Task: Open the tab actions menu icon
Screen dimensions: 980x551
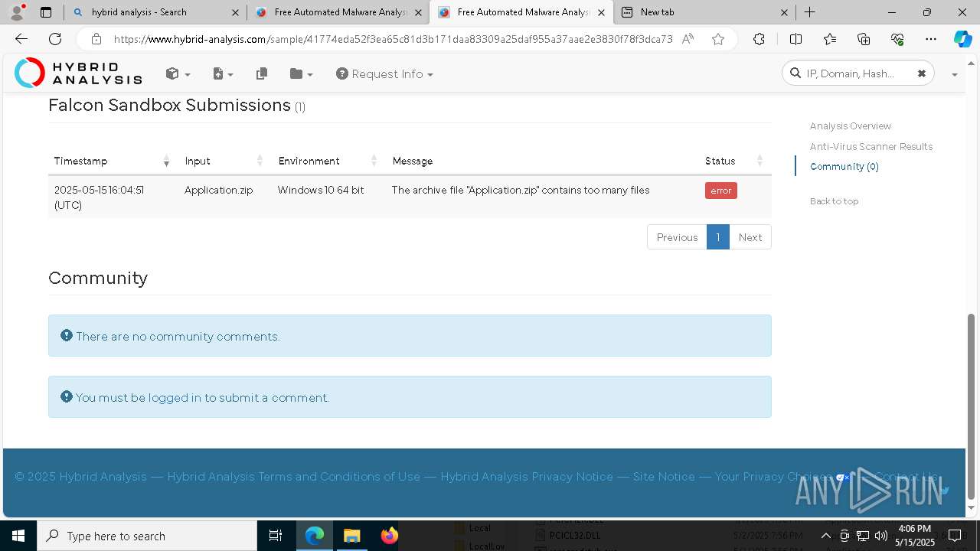Action: pos(46,12)
